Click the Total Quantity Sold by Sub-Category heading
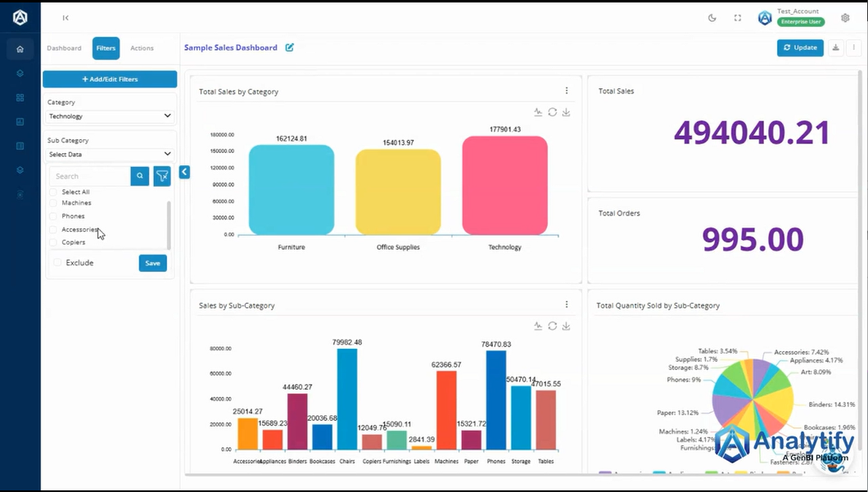This screenshot has height=492, width=868. point(658,305)
